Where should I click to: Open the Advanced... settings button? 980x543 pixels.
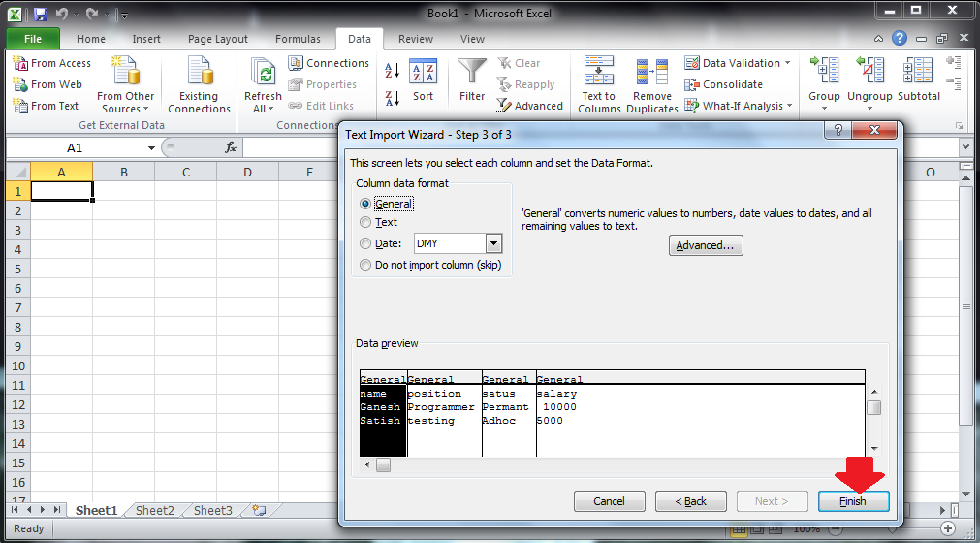pos(706,245)
